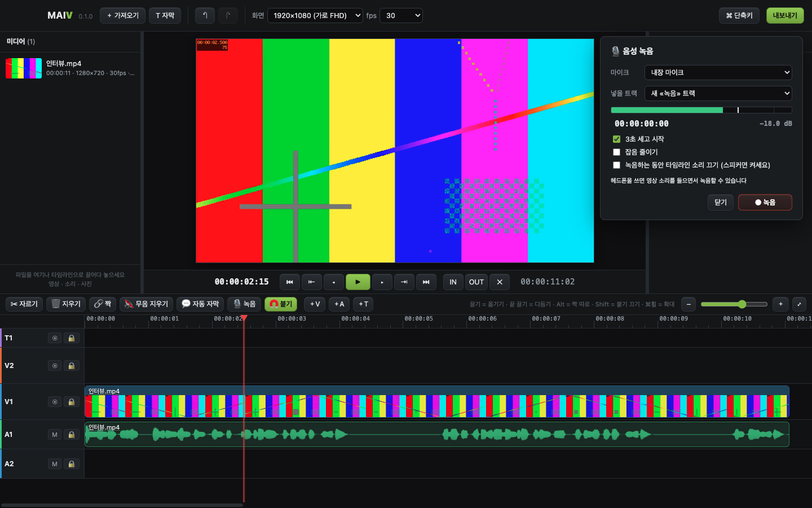Lock track A2
The width and height of the screenshot is (812, 508).
click(x=72, y=464)
